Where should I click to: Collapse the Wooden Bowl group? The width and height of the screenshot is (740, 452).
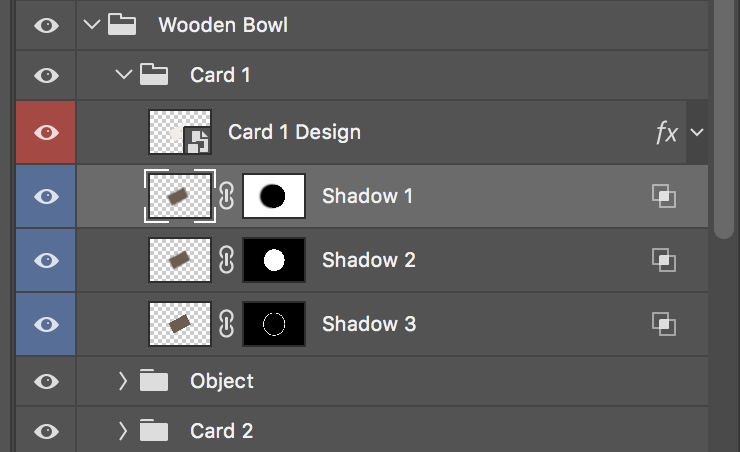(x=93, y=25)
